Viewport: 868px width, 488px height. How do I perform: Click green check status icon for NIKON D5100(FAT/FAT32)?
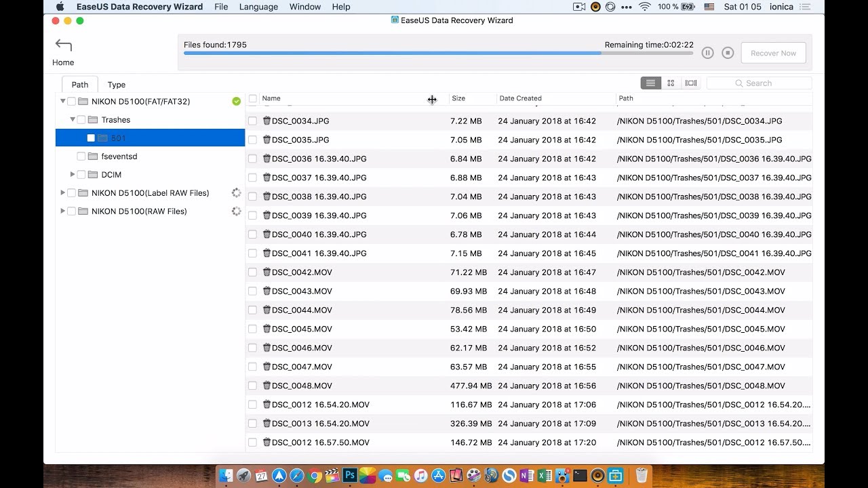[236, 102]
